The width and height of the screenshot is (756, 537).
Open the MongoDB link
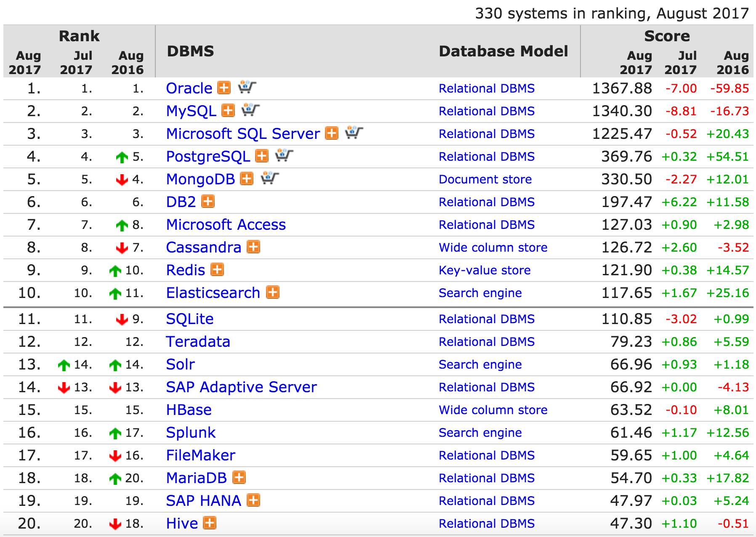coord(200,179)
